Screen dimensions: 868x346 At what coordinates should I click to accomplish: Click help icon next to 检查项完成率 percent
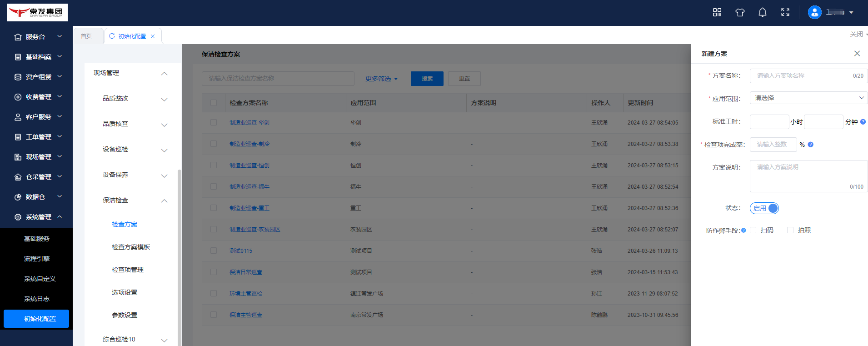click(x=811, y=145)
